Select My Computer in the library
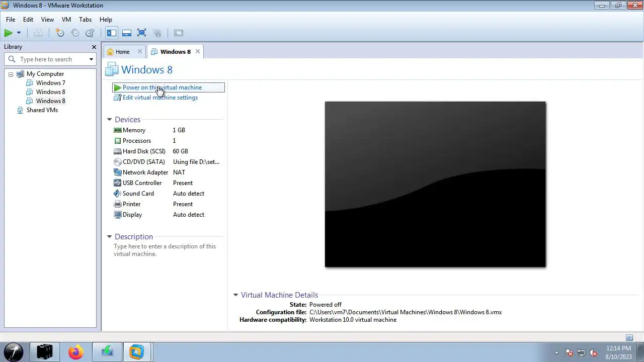This screenshot has height=362, width=644. tap(45, 74)
